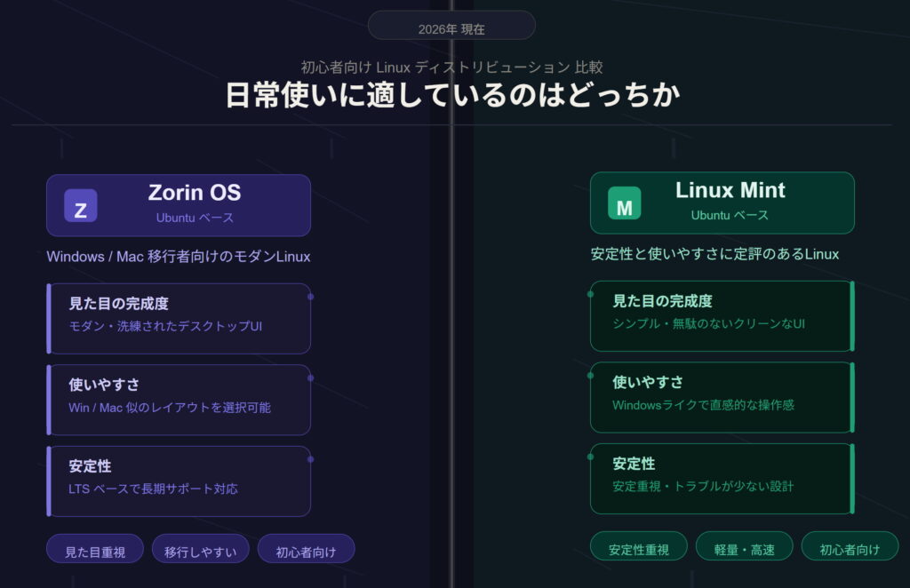Click the main title 日常使いに適しているのはどっちか
The image size is (910, 588).
pyautogui.click(x=452, y=95)
